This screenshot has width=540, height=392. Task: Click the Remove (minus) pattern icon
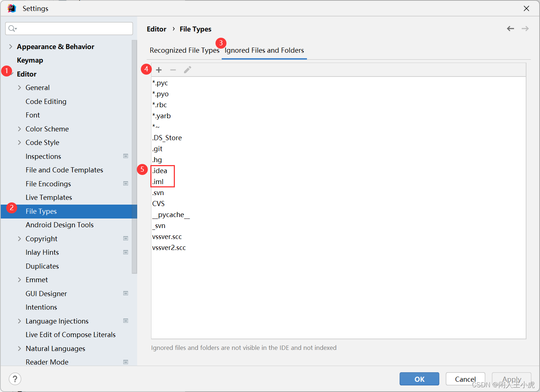pos(173,70)
